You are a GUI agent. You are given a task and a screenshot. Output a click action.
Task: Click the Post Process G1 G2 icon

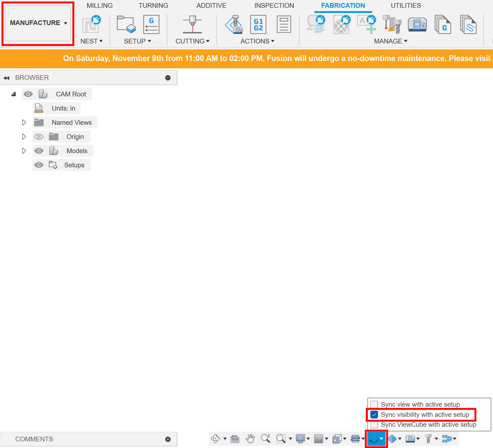[258, 25]
